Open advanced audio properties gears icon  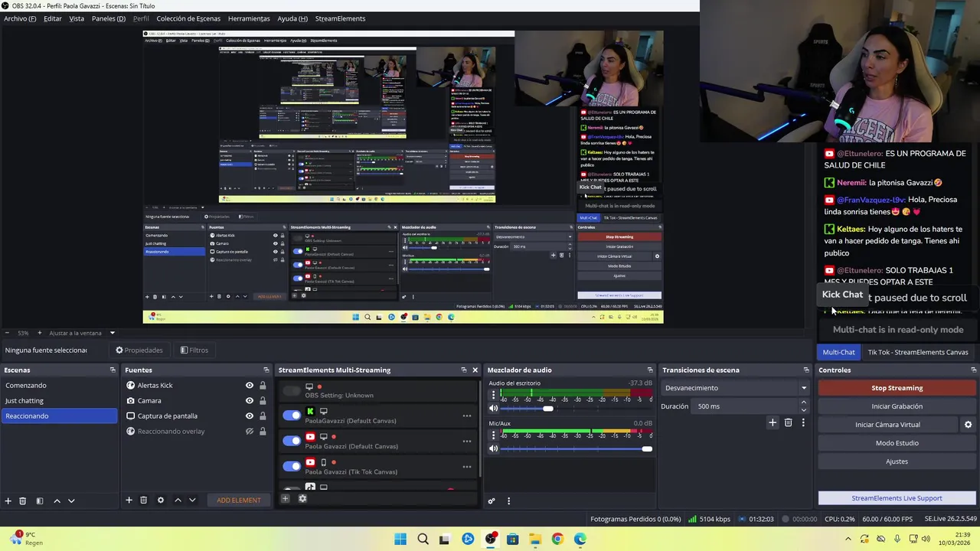(492, 501)
